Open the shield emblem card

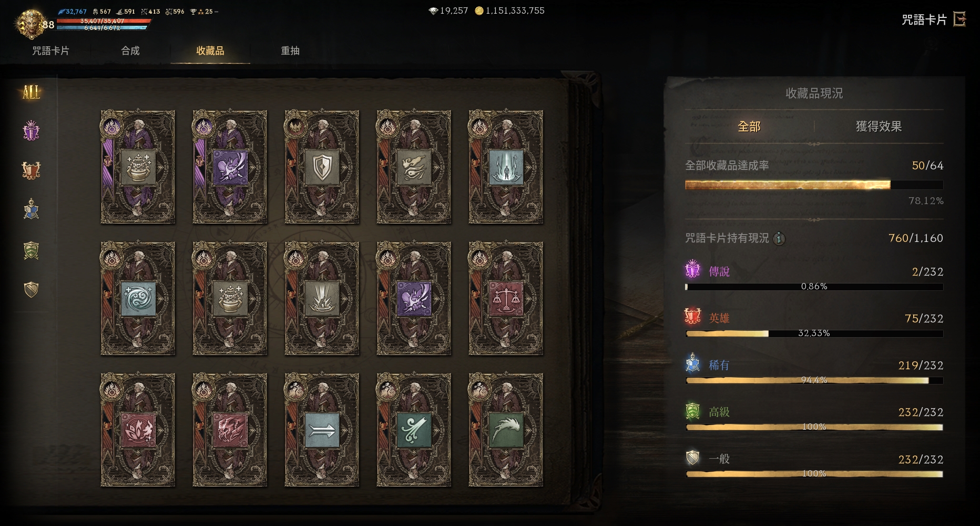point(322,167)
